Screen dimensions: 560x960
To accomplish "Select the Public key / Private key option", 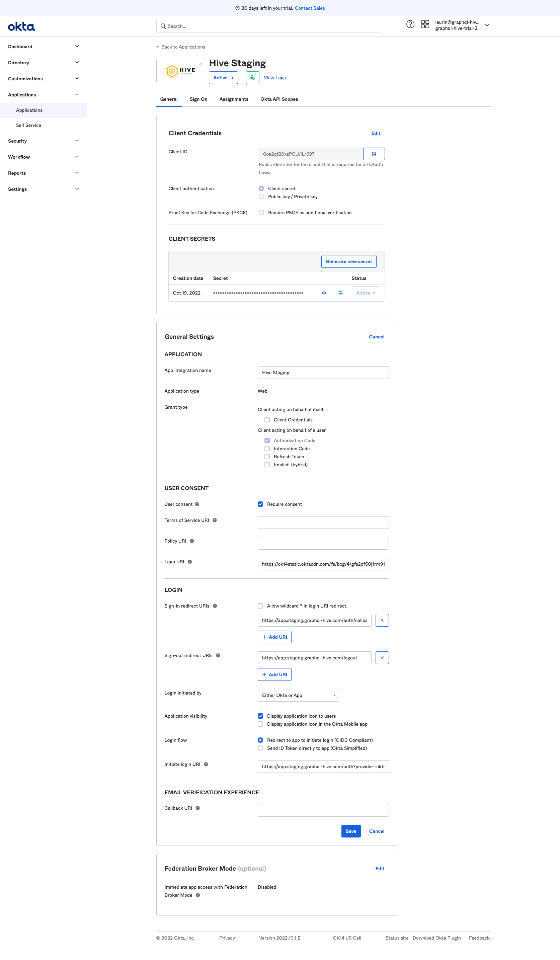I will point(261,196).
